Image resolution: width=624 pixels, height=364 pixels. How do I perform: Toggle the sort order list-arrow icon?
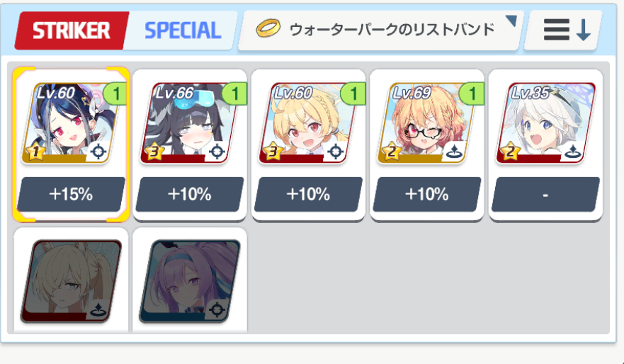tap(567, 30)
